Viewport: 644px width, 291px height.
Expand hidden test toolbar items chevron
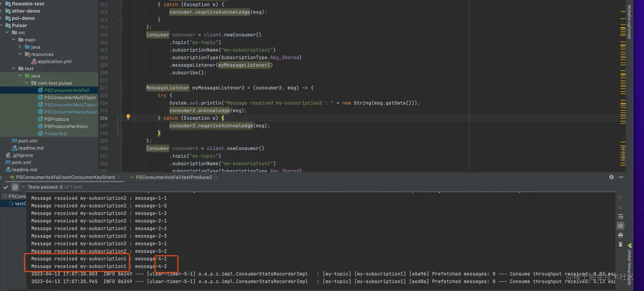(23, 187)
